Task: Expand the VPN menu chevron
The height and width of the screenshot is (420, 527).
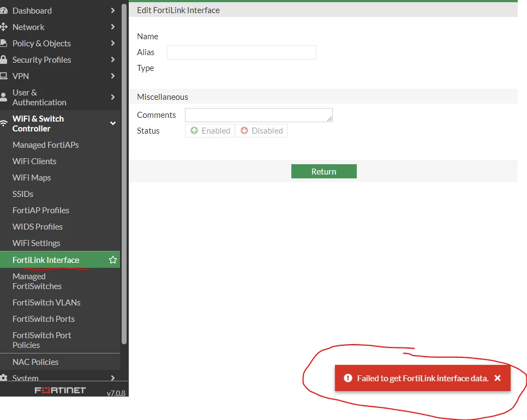Action: pyautogui.click(x=113, y=76)
